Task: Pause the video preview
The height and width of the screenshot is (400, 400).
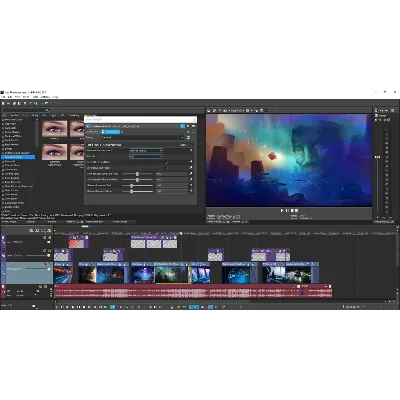Action: pos(287,210)
